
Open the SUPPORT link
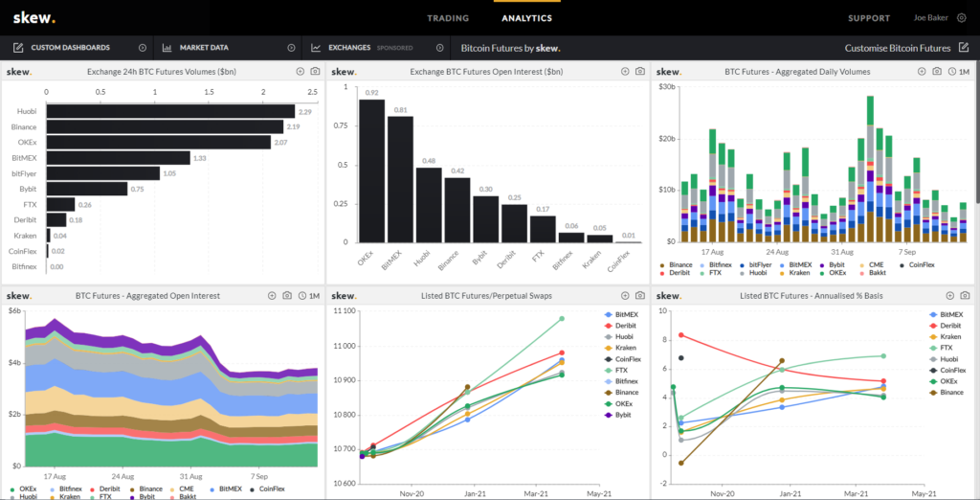tap(869, 18)
